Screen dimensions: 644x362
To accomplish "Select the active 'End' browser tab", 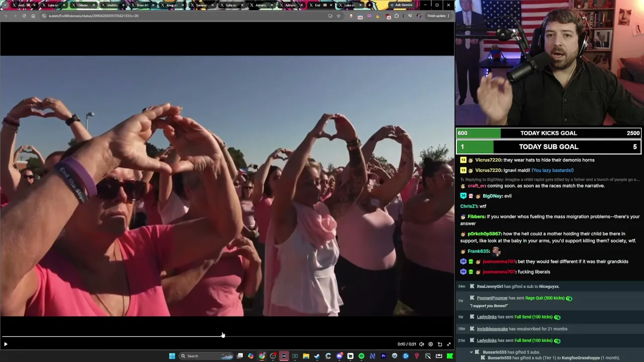I will (x=320, y=5).
